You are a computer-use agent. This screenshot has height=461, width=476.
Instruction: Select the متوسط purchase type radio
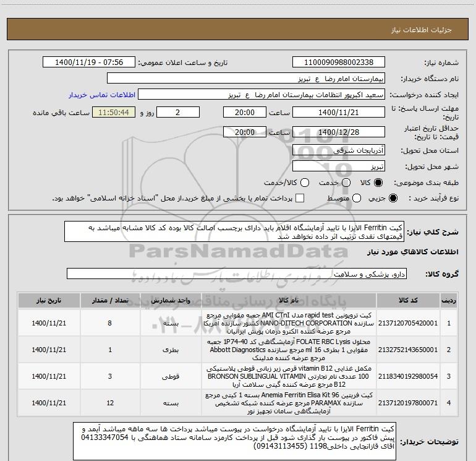357,198
